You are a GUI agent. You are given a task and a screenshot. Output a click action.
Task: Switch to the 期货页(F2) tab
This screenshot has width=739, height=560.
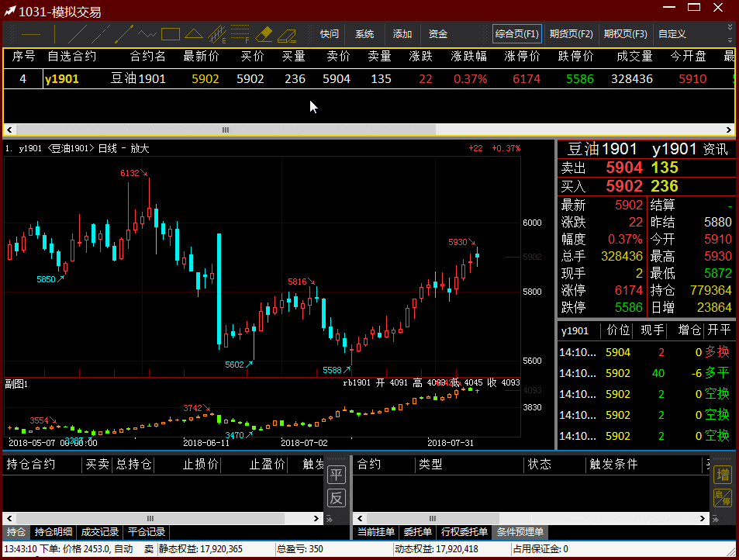[571, 34]
